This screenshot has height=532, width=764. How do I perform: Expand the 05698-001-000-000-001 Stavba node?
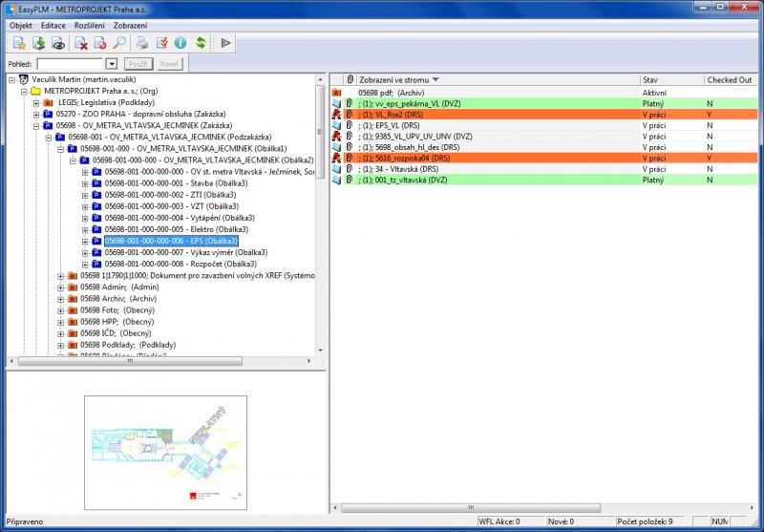(x=85, y=183)
